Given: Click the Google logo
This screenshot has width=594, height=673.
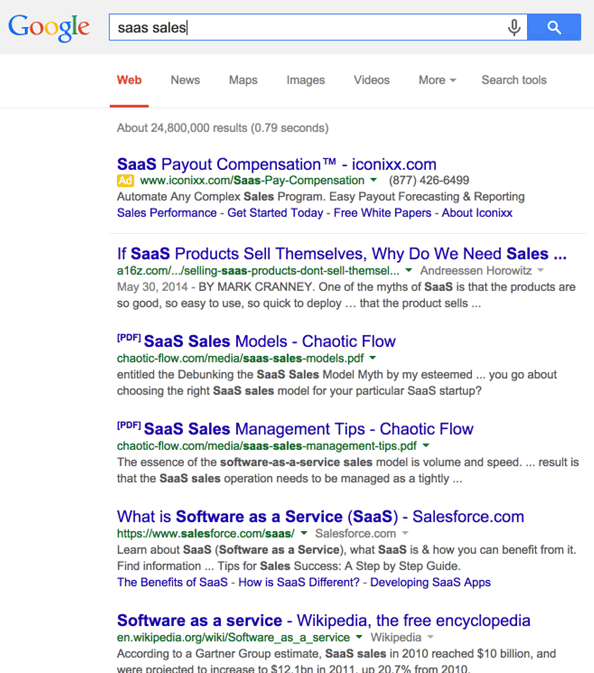Looking at the screenshot, I should tap(49, 27).
